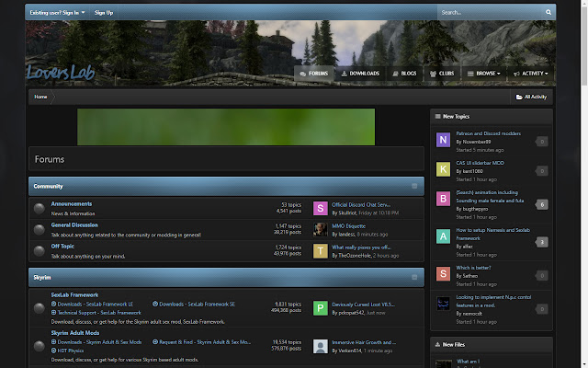Open CAS UI sliderbar MOD topic
588x368 pixels.
coord(480,163)
